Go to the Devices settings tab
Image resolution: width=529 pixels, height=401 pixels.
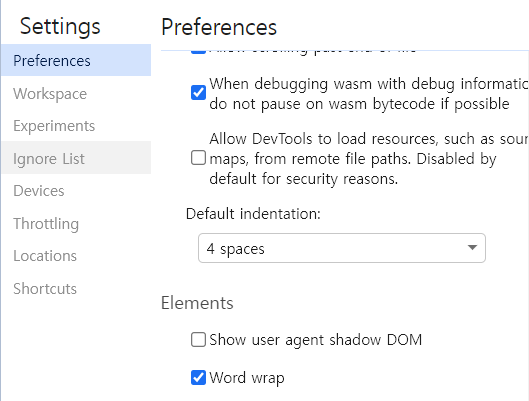point(76,191)
